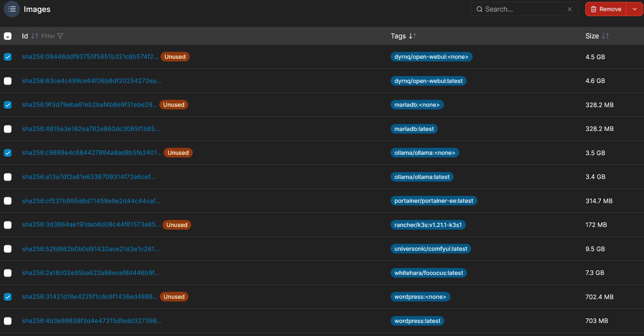Click the mariadb:latest tag badge

(x=414, y=129)
